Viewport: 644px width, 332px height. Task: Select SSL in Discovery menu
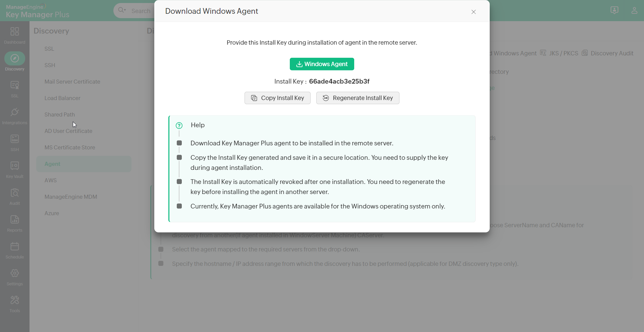click(x=49, y=49)
